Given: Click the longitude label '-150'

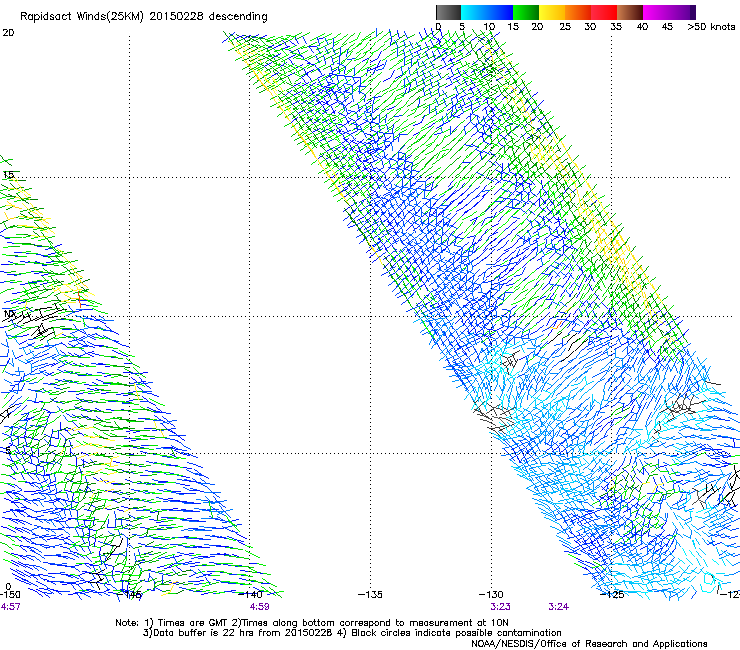Looking at the screenshot, I should tap(10, 594).
